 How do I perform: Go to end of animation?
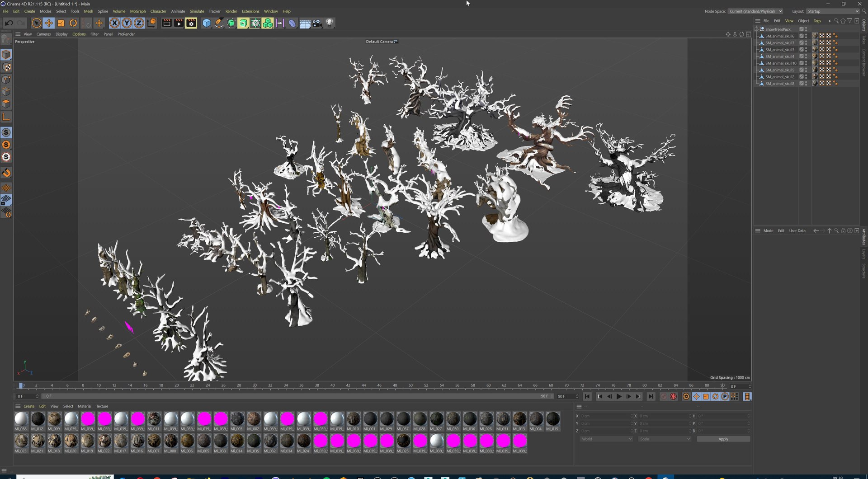click(651, 396)
